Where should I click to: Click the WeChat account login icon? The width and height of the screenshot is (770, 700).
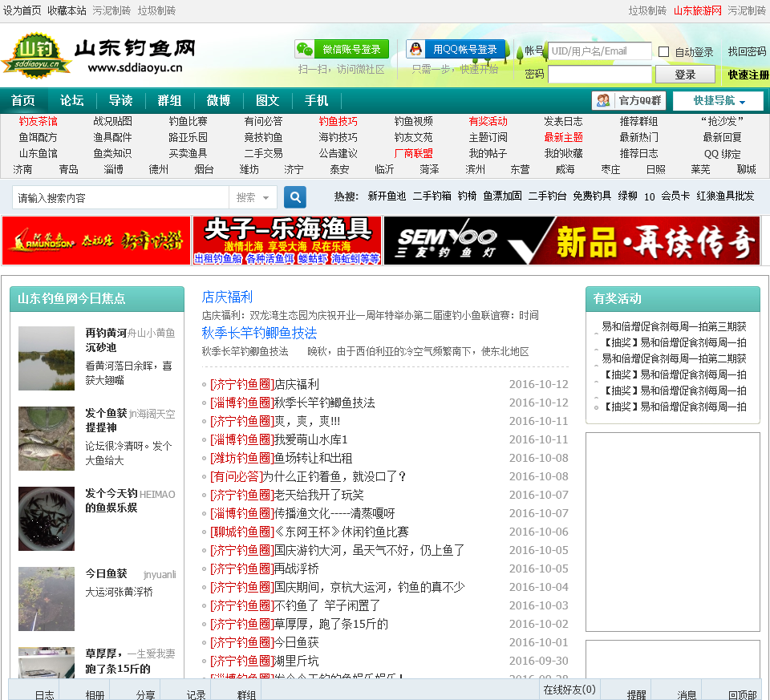tap(306, 50)
